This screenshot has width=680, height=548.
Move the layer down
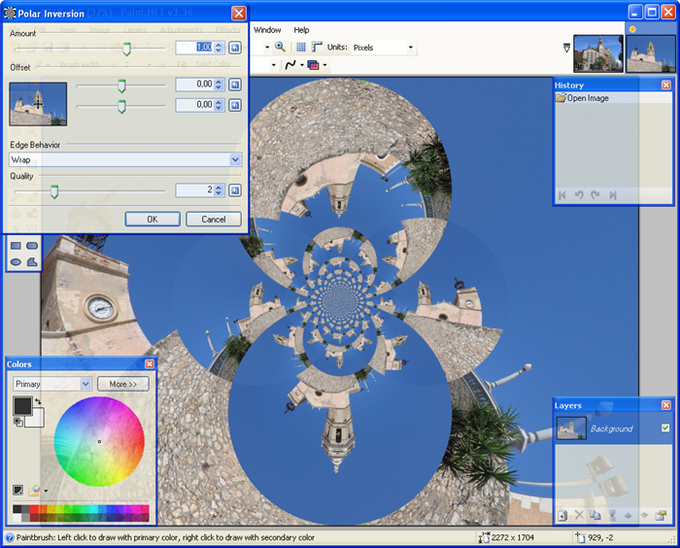point(644,515)
